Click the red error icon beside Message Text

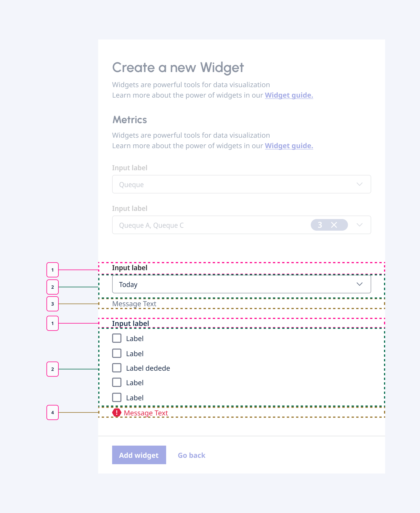pyautogui.click(x=117, y=412)
